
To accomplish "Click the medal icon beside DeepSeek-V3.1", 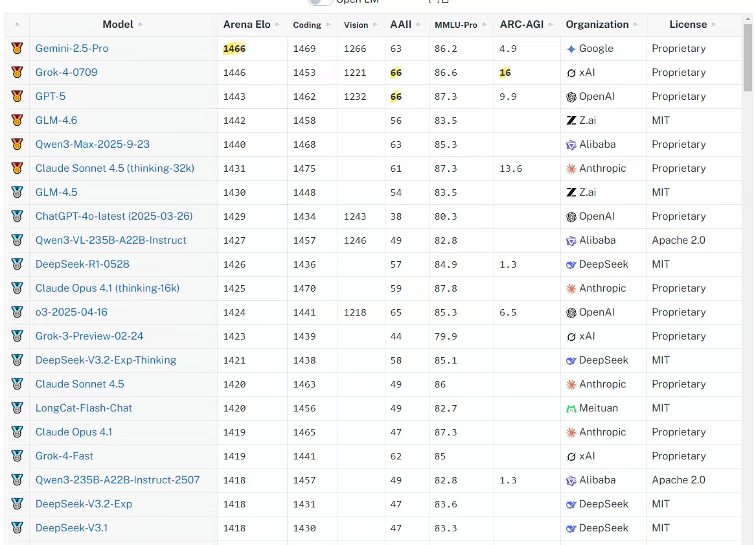I will pyautogui.click(x=17, y=528).
